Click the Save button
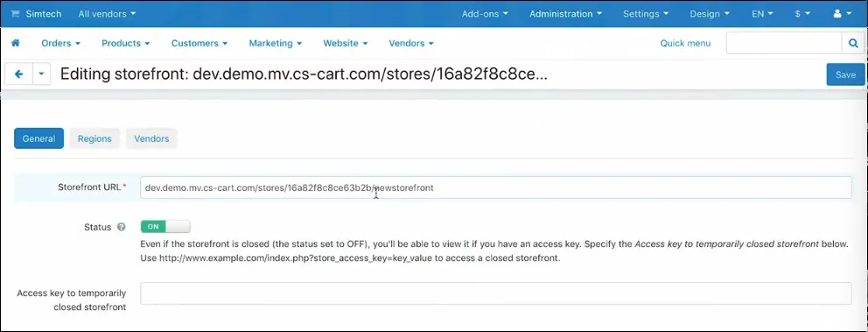The height and width of the screenshot is (332, 868). 845,74
